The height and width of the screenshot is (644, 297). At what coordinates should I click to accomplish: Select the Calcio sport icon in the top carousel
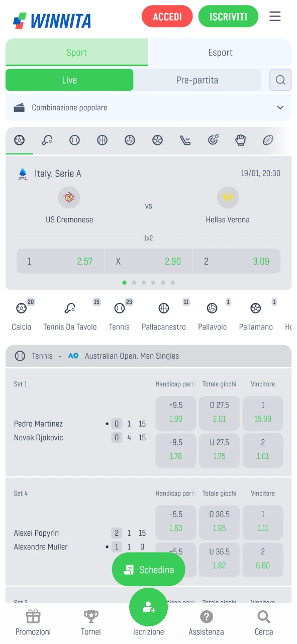pos(19,140)
